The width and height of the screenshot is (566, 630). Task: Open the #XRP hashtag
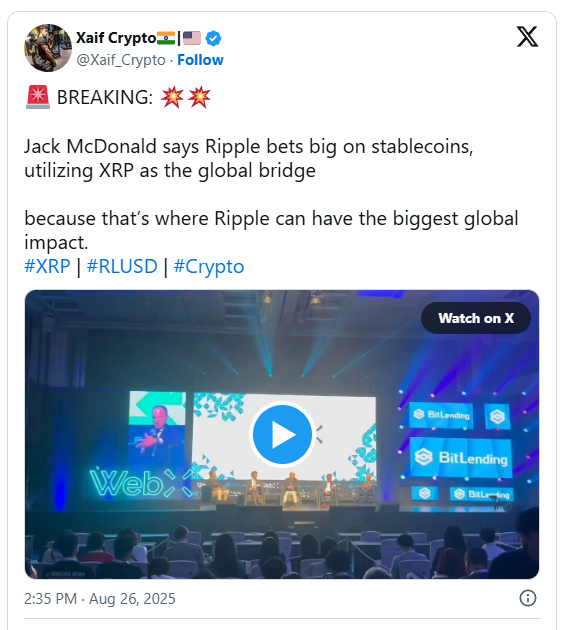click(x=47, y=266)
